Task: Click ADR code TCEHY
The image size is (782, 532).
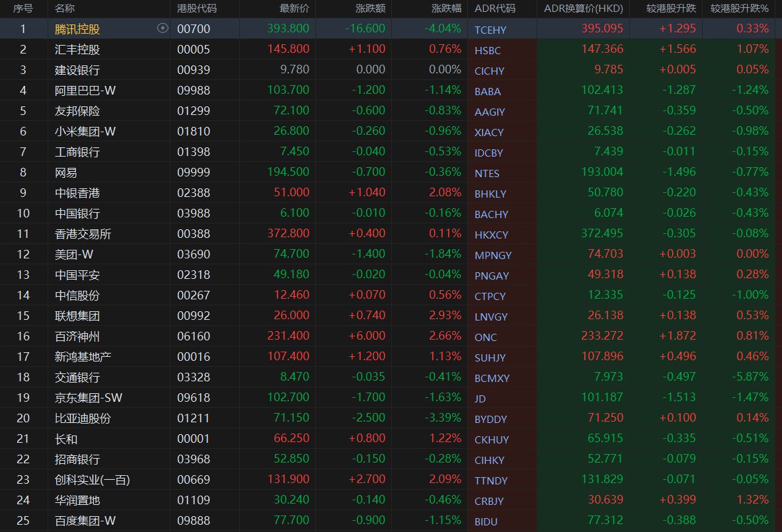Action: 490,30
